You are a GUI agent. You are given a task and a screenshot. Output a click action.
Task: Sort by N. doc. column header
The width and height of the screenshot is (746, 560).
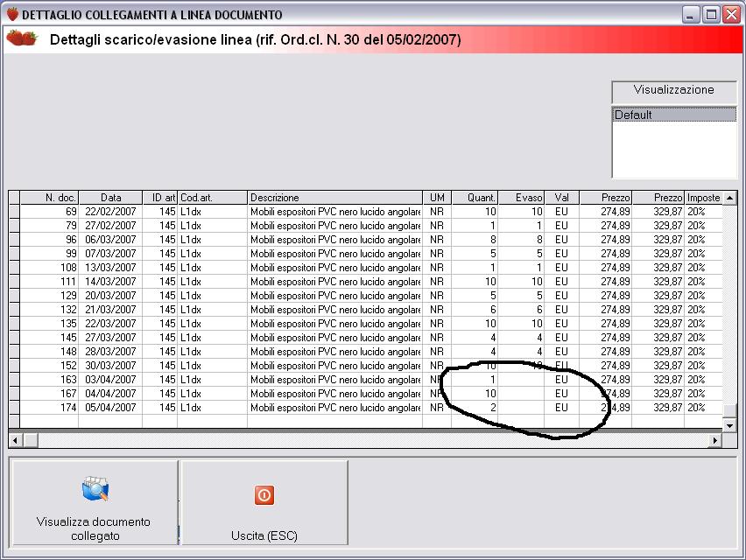pos(50,198)
